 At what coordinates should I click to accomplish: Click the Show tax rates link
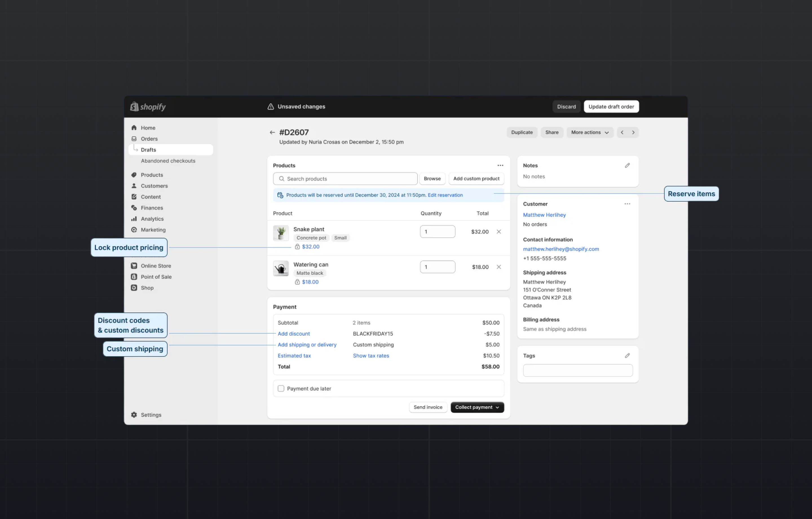pyautogui.click(x=371, y=355)
